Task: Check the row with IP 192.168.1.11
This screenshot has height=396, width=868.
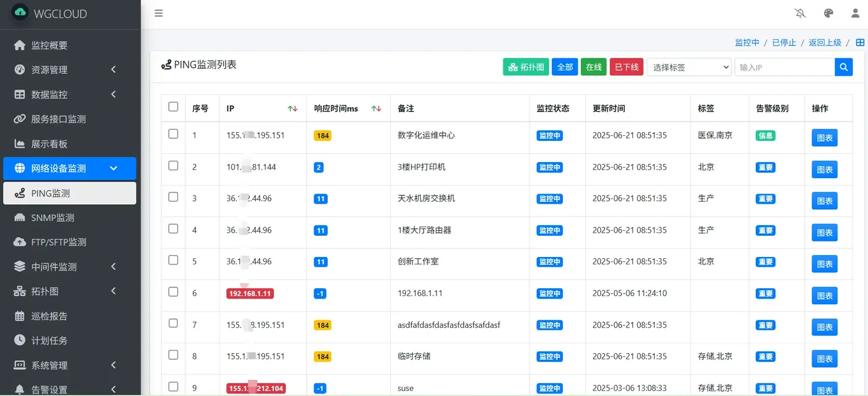Action: (174, 292)
